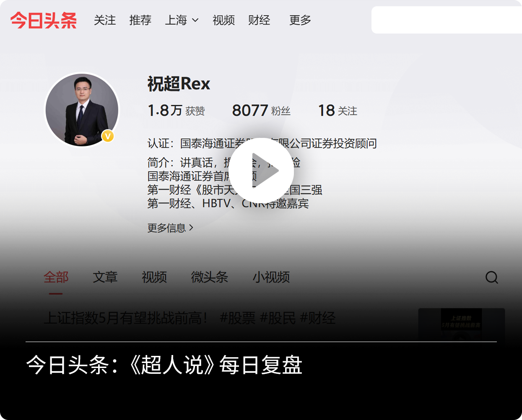Open the 财经 navigation item
522x420 pixels.
coord(259,20)
